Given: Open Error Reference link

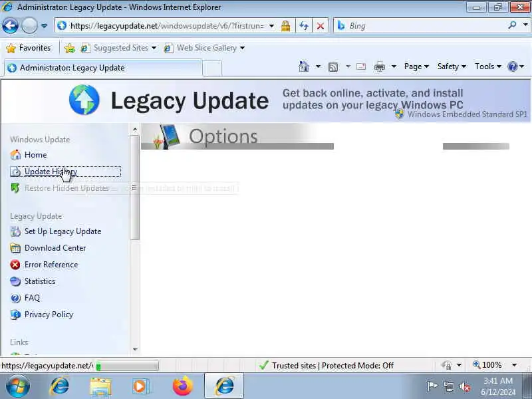Looking at the screenshot, I should pos(51,265).
